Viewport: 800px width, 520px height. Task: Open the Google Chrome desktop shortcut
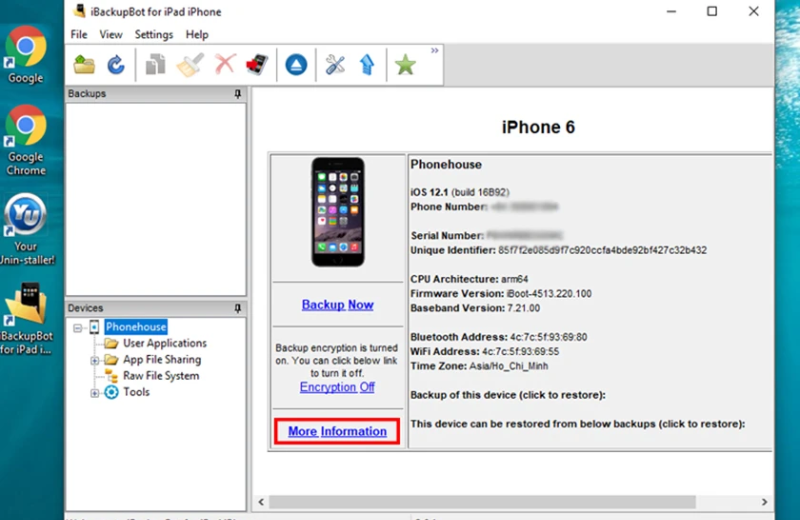[x=26, y=141]
